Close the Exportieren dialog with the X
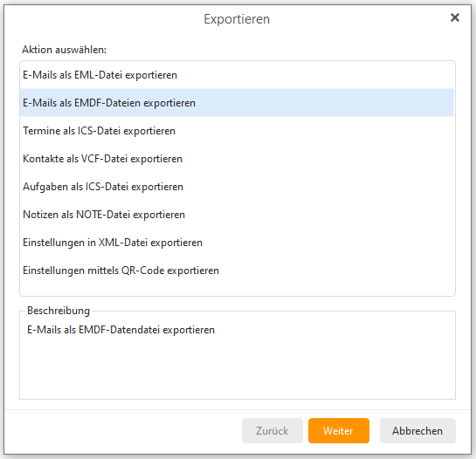This screenshot has height=459, width=476. tap(454, 17)
